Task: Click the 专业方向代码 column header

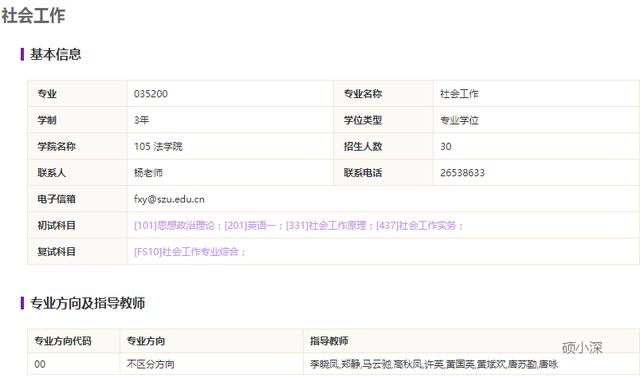Action: pos(62,341)
